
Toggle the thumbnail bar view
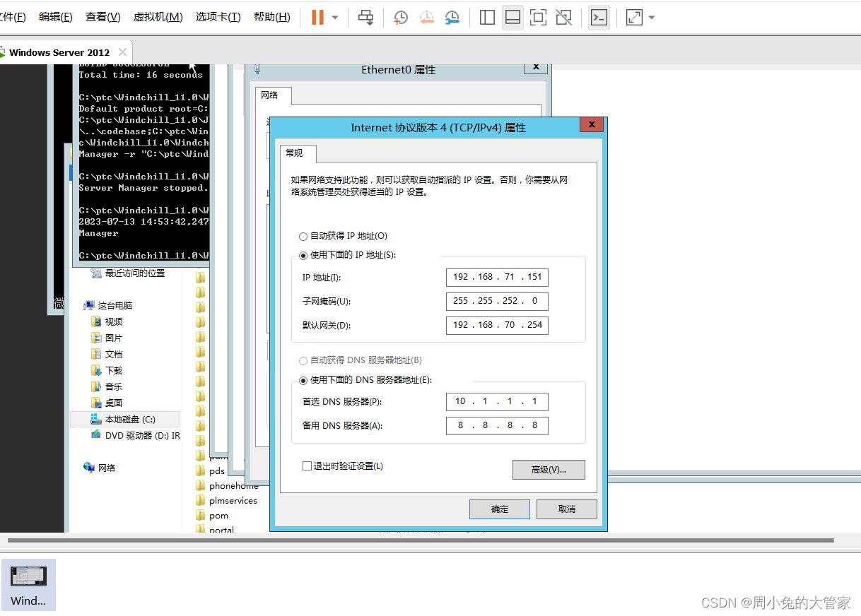click(x=512, y=17)
